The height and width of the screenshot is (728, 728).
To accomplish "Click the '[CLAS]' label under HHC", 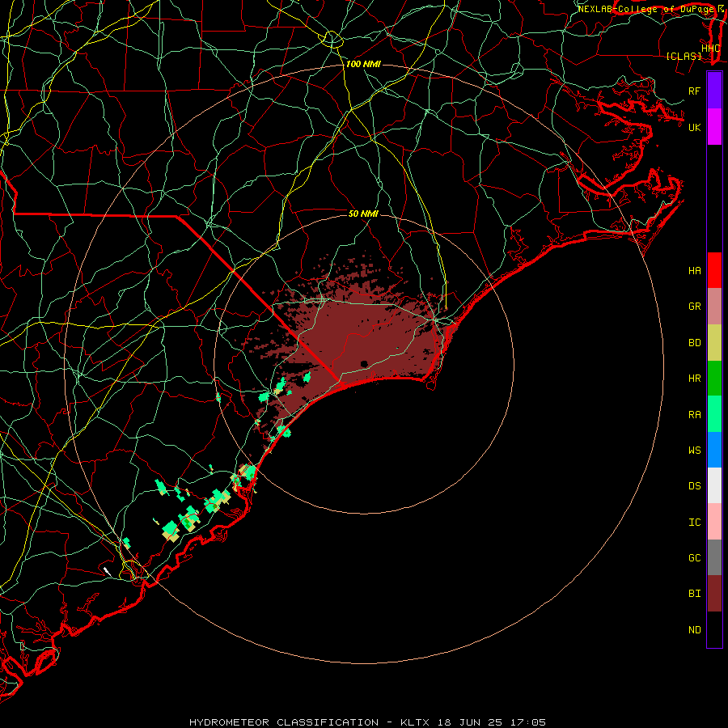I will (684, 56).
